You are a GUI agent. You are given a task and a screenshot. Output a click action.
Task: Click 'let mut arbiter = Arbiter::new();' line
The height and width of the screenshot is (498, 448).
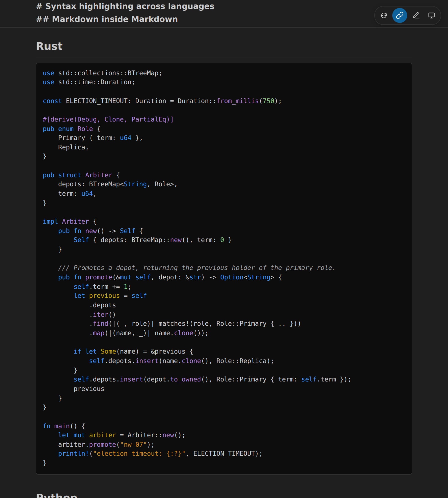tap(122, 435)
